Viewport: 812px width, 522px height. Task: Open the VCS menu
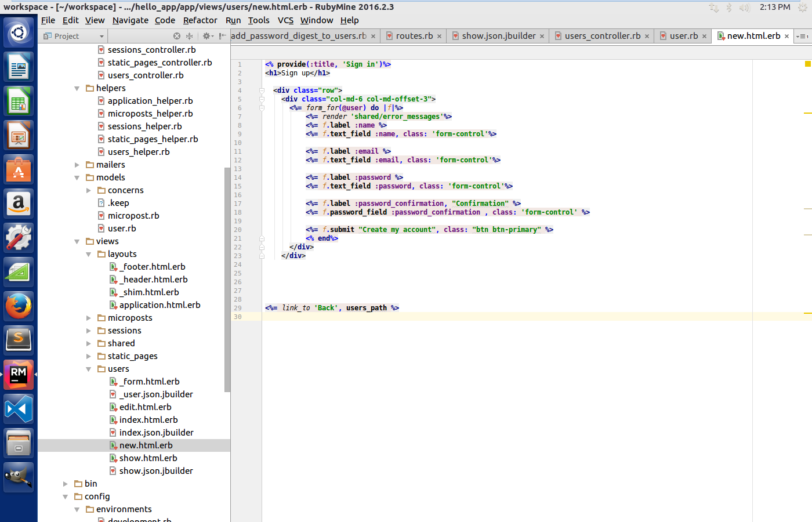(285, 20)
